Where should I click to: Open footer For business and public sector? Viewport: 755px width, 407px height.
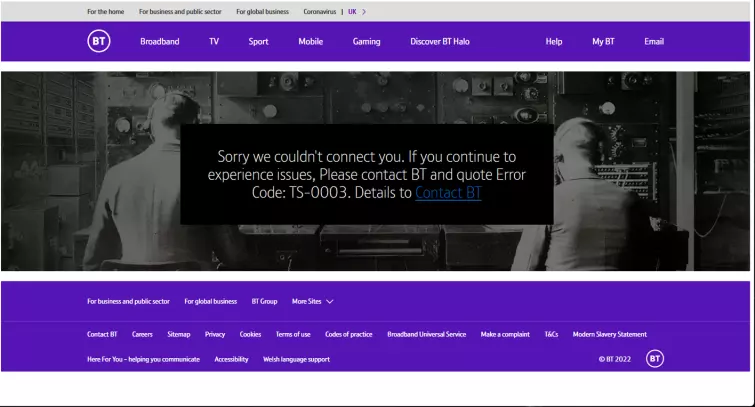pyautogui.click(x=129, y=302)
